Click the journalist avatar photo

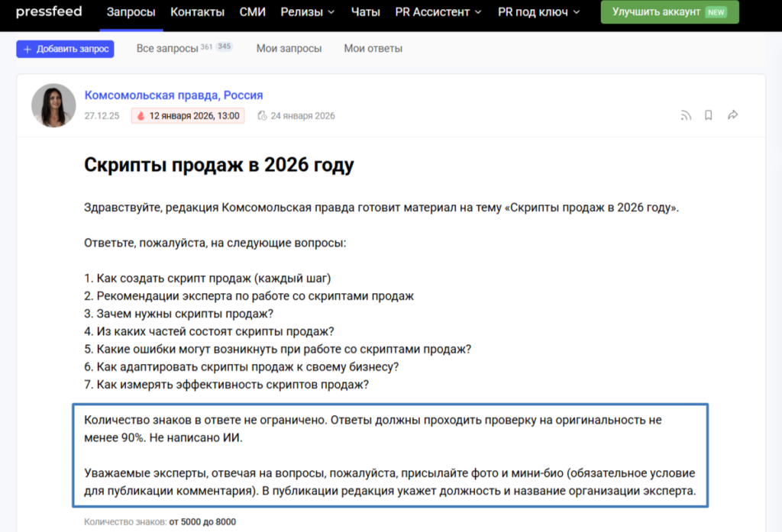(53, 105)
